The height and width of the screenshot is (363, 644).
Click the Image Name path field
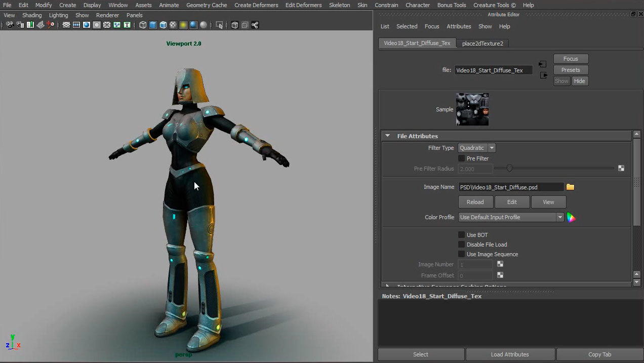(510, 187)
